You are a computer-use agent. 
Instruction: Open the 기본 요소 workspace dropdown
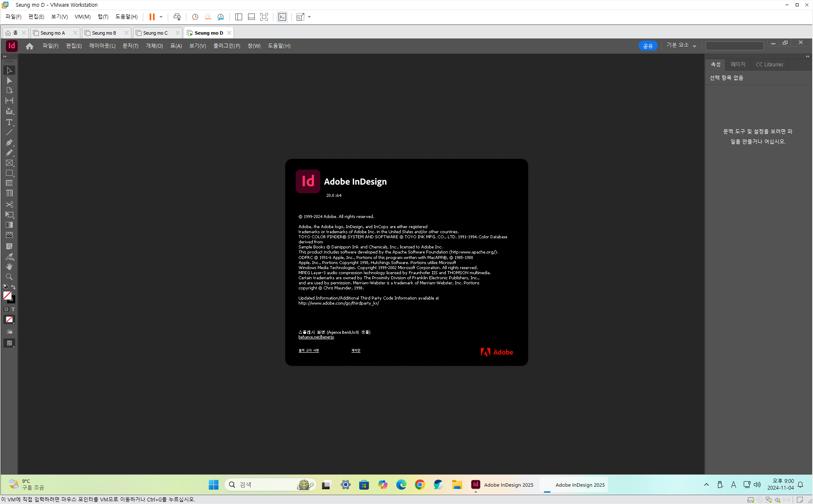pyautogui.click(x=681, y=46)
